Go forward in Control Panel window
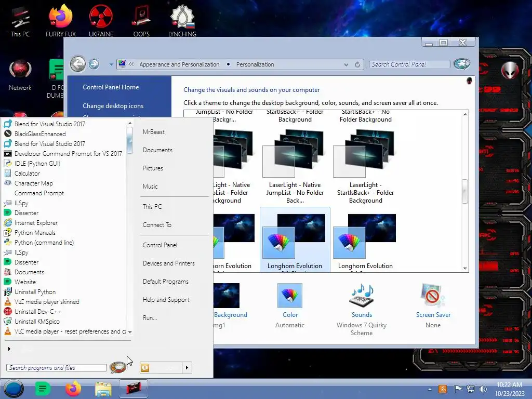532x399 pixels. [94, 64]
